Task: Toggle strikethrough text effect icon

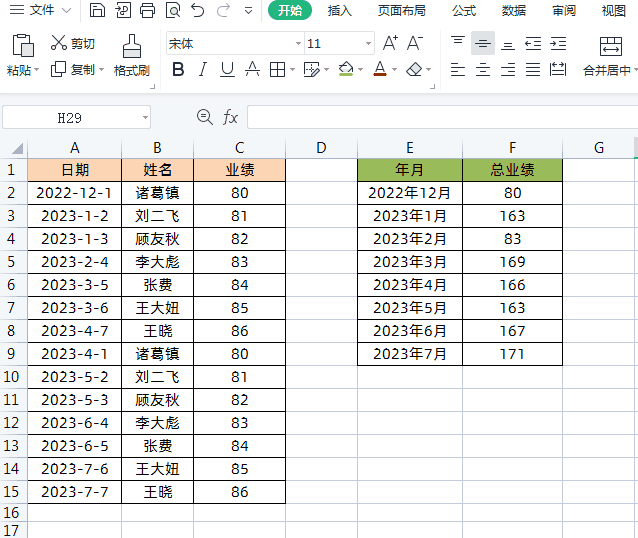Action: (252, 70)
